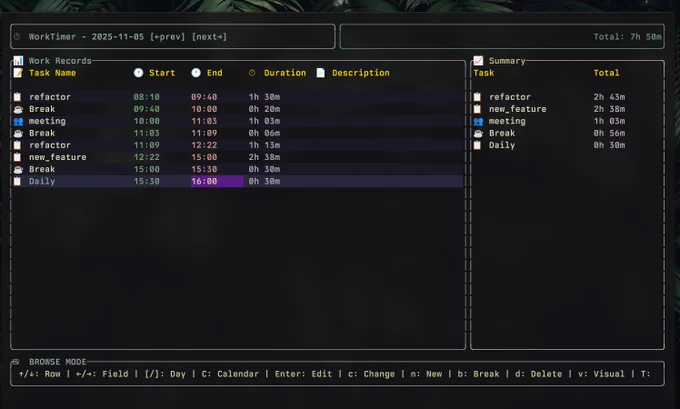The width and height of the screenshot is (680, 409).
Task: Click the Duration column header
Action: [285, 73]
